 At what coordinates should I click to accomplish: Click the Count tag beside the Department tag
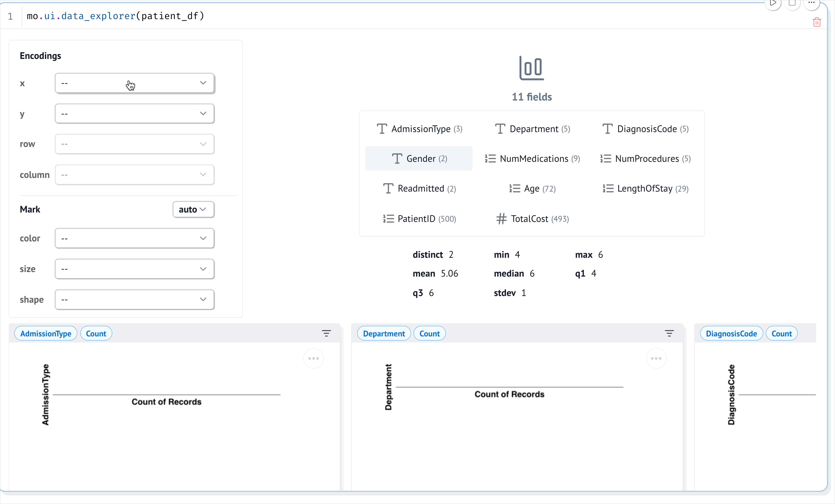(429, 333)
